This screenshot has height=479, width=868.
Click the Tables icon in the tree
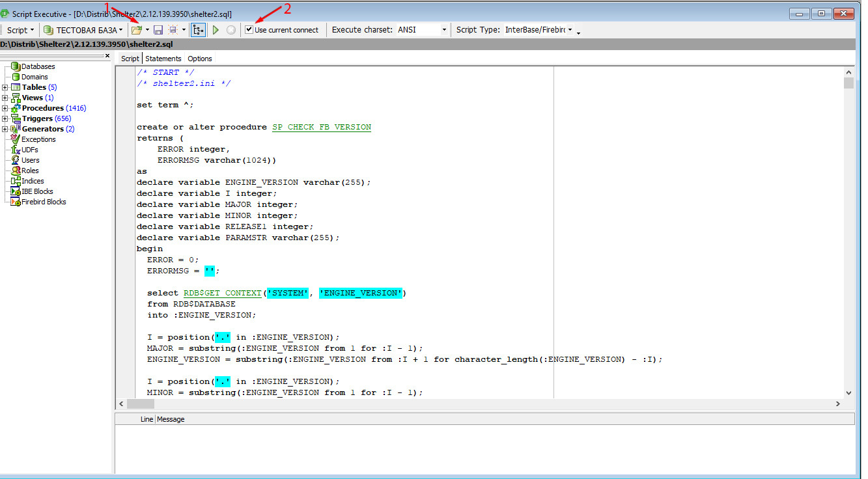(16, 87)
